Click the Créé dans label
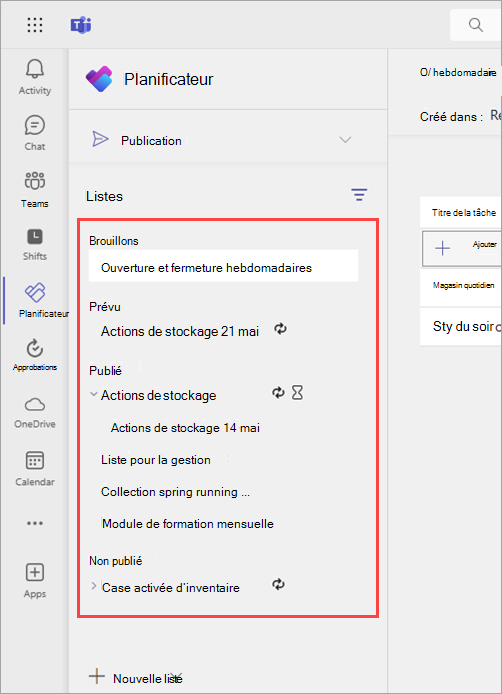Image resolution: width=502 pixels, height=694 pixels. [451, 117]
